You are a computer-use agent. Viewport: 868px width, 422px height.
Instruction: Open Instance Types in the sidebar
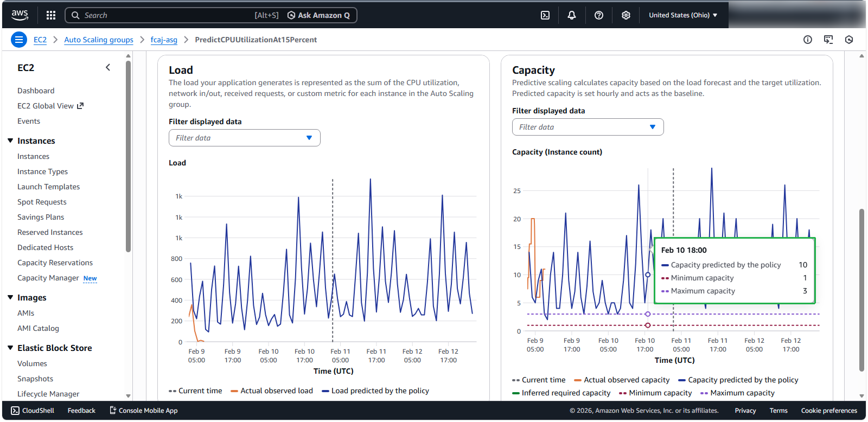(x=42, y=171)
